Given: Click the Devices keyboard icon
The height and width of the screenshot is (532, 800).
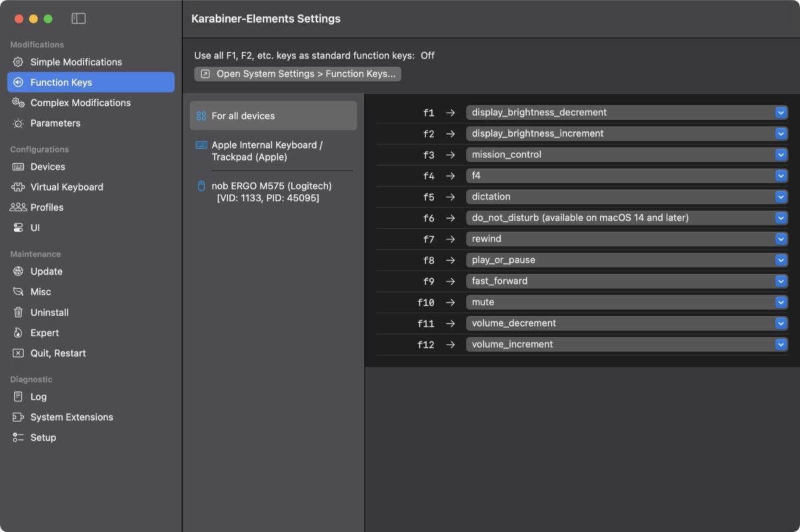Looking at the screenshot, I should [x=18, y=167].
